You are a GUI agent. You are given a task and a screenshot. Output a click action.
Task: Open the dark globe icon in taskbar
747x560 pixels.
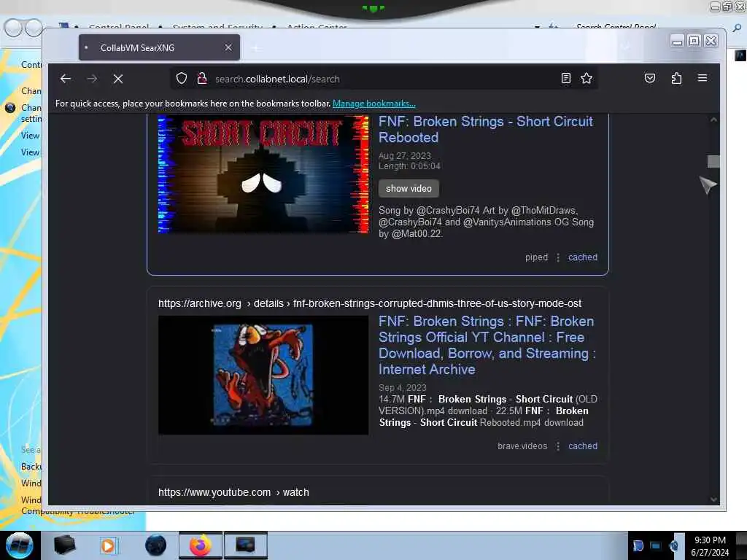[x=156, y=545]
